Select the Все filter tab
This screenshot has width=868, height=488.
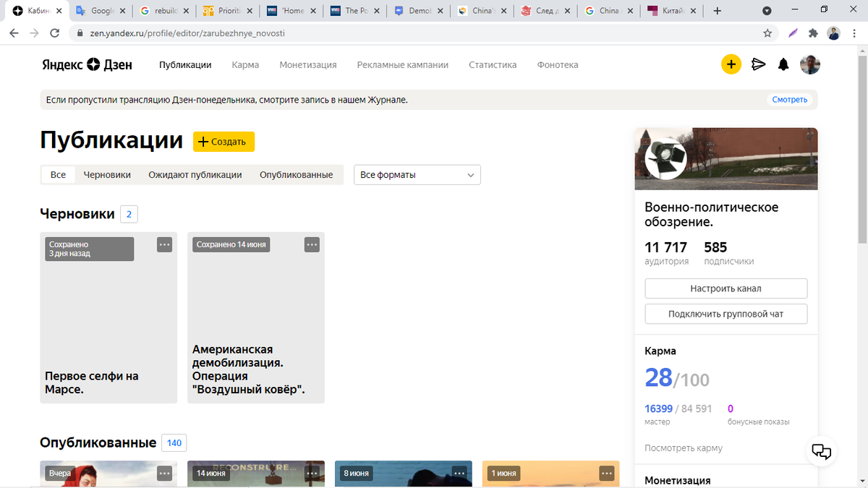pyautogui.click(x=59, y=175)
